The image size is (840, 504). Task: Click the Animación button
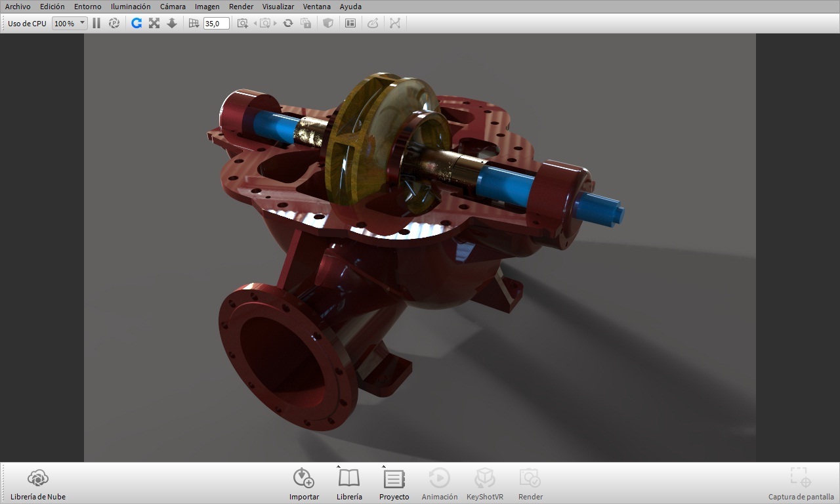tap(440, 484)
